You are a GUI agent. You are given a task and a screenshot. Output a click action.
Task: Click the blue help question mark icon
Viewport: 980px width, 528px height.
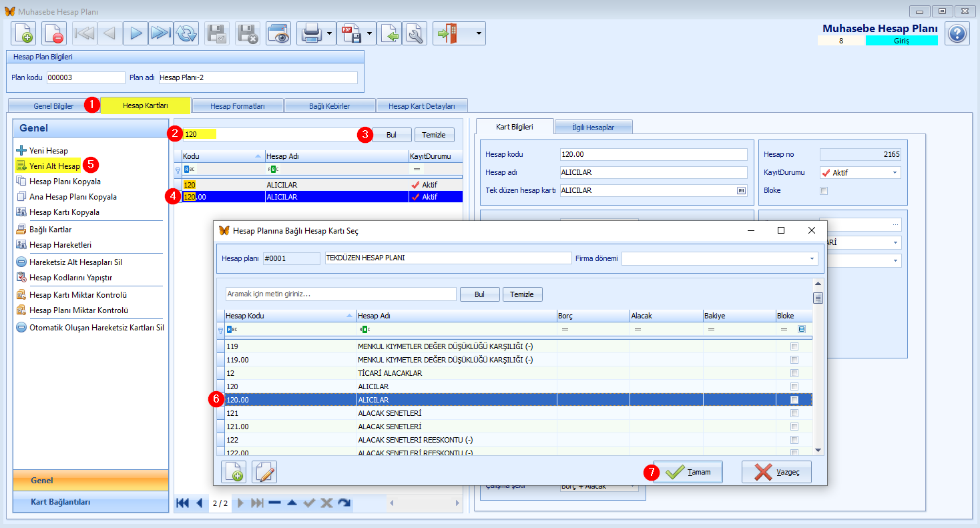click(957, 33)
